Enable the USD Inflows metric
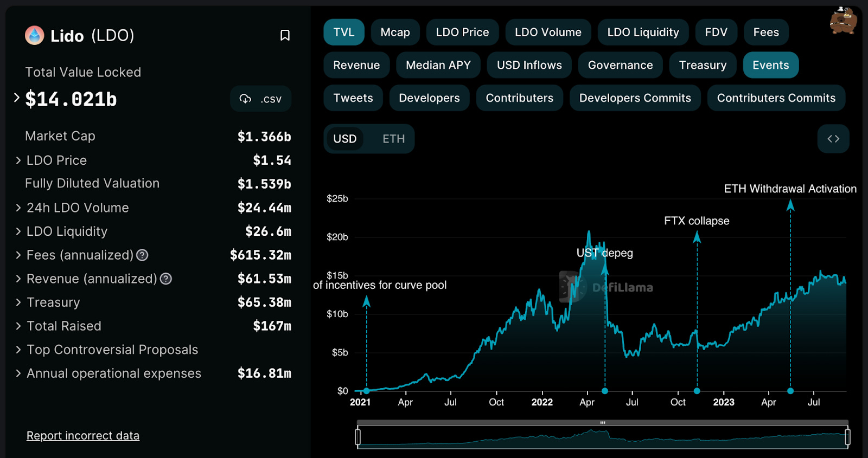The width and height of the screenshot is (868, 458). 529,65
